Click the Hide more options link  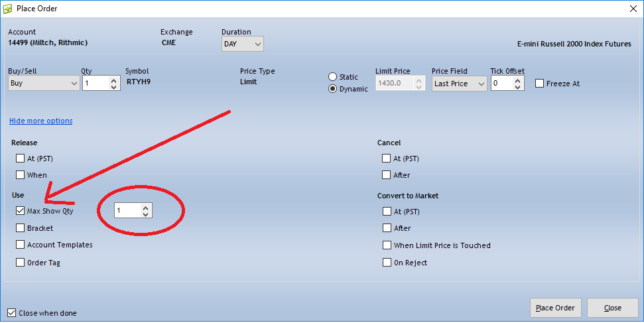(x=41, y=121)
